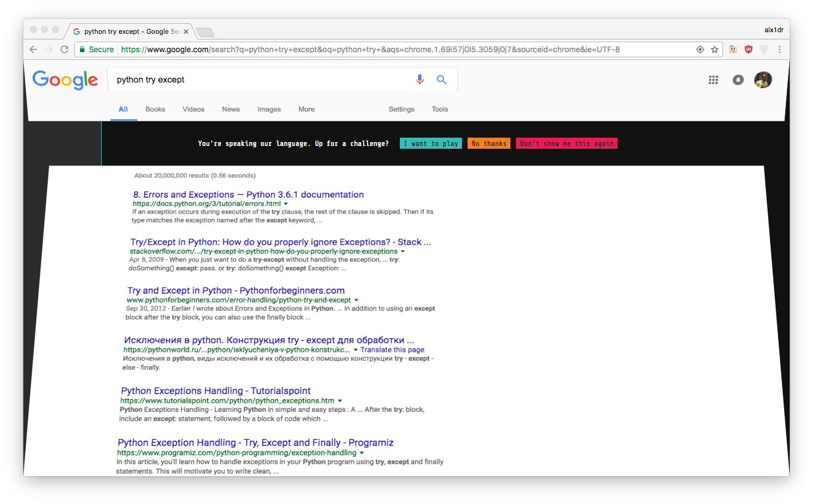
Task: Click the Google logo
Action: [x=65, y=80]
